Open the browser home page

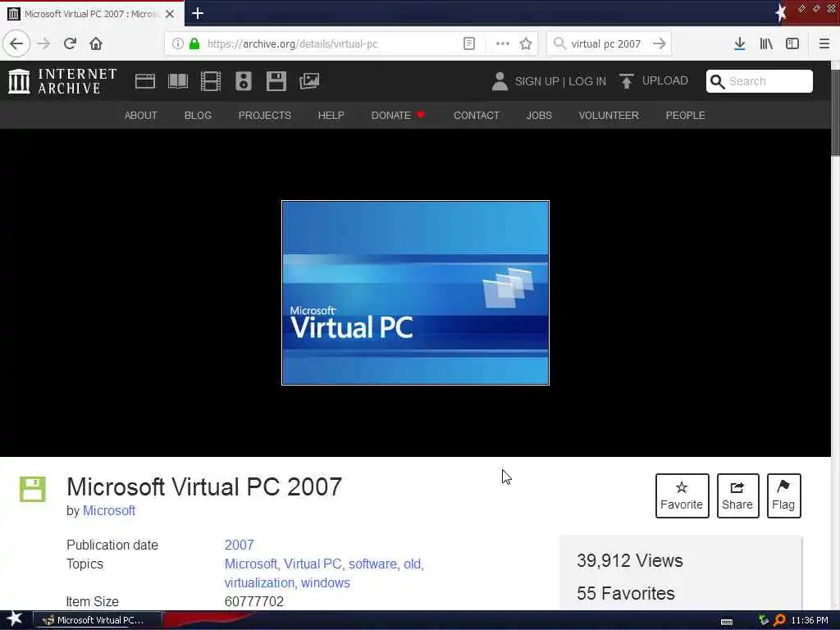(x=96, y=43)
